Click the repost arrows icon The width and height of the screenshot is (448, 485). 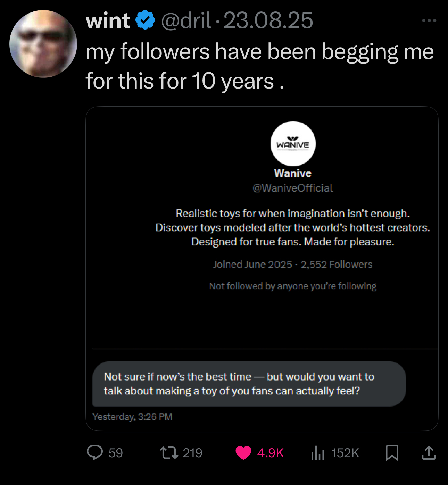(169, 453)
